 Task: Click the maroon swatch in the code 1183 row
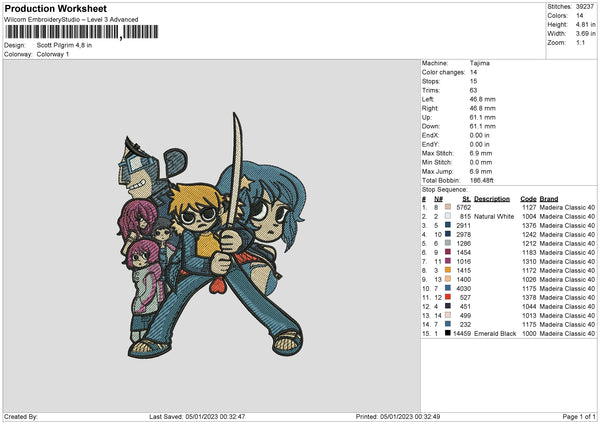pos(448,252)
